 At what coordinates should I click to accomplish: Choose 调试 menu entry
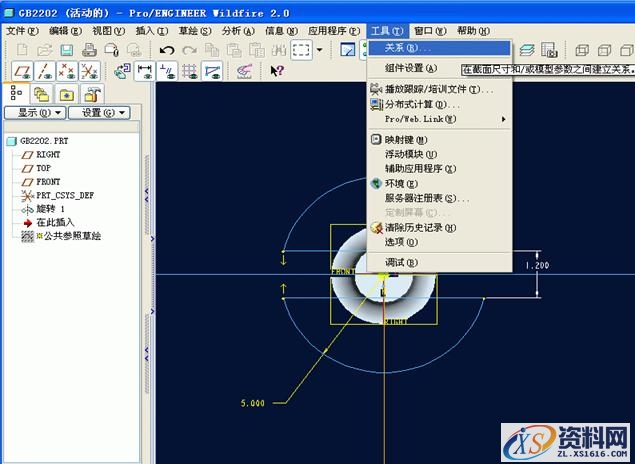pos(439,262)
